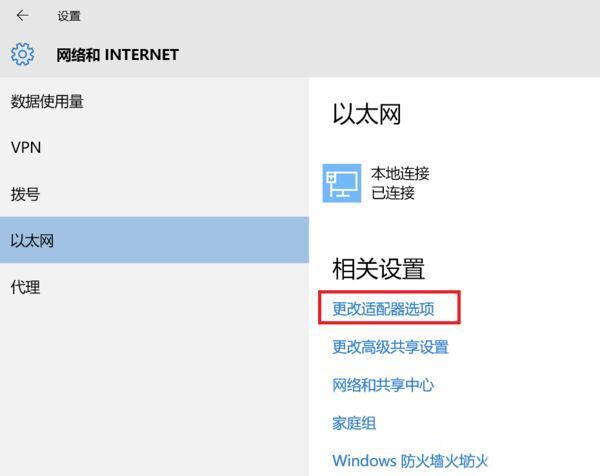Go to the 拨号 section

(x=25, y=194)
